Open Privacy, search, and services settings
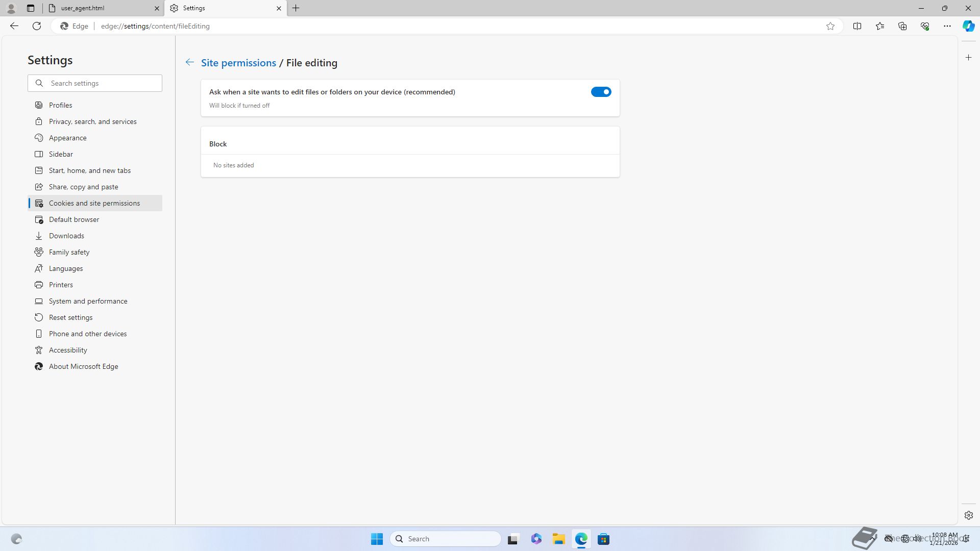Screen dimensions: 980x551 (92, 121)
